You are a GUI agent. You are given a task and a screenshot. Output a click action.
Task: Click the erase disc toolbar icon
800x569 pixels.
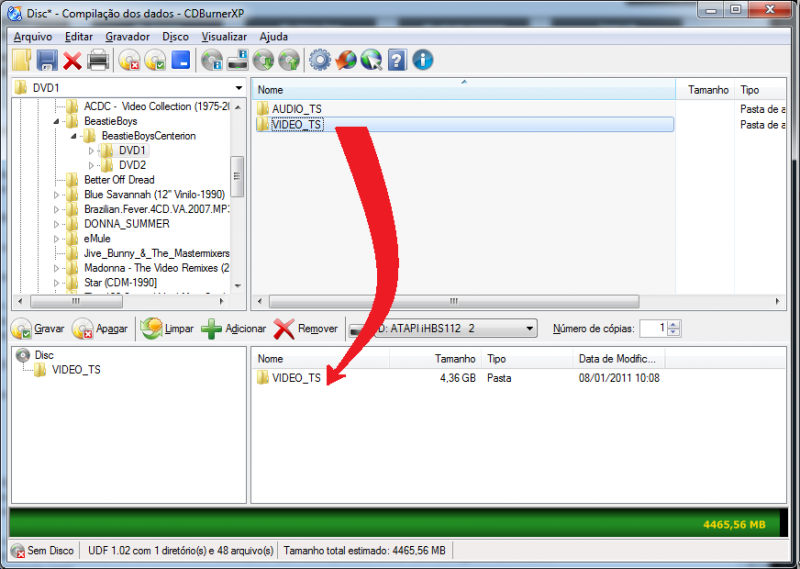[x=130, y=60]
